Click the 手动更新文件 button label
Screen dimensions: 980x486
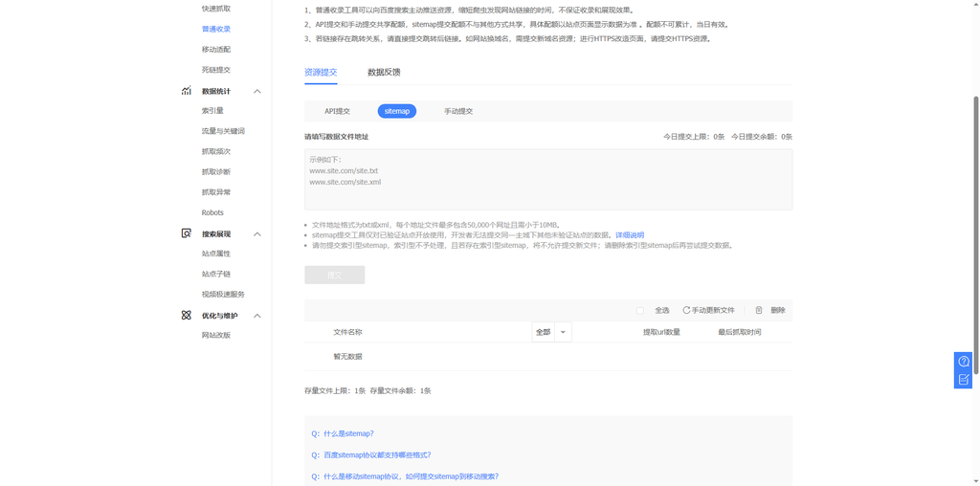pos(713,311)
